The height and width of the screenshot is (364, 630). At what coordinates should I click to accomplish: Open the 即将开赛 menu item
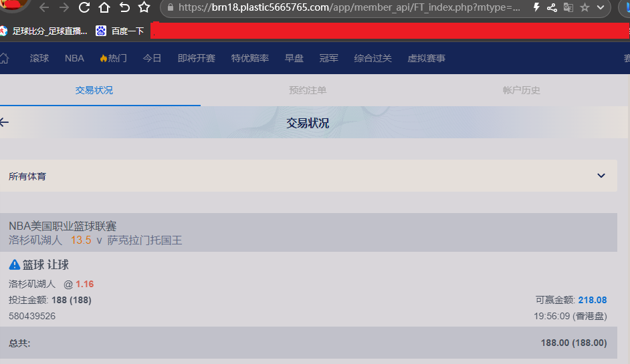click(x=197, y=58)
